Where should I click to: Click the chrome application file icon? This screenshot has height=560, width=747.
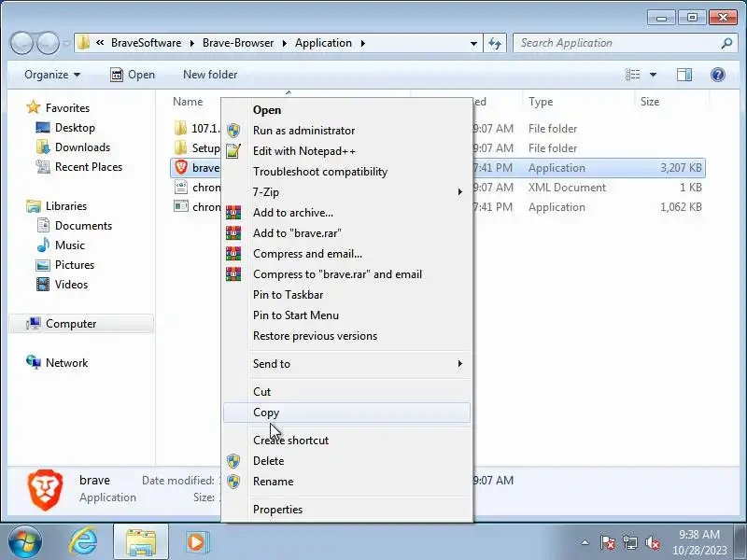point(181,206)
